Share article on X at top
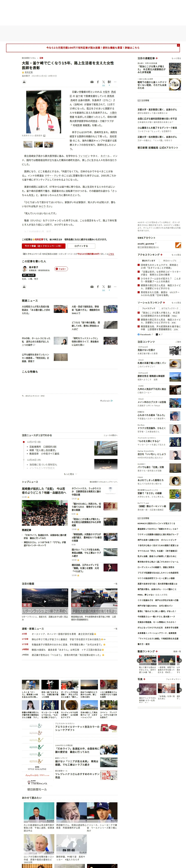The height and width of the screenshot is (868, 186). click(x=104, y=82)
